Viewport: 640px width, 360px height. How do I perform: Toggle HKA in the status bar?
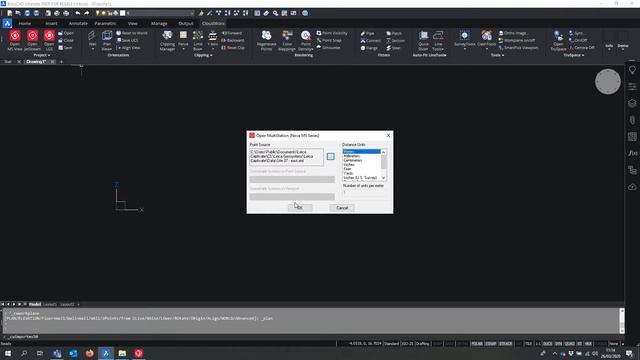point(588,344)
